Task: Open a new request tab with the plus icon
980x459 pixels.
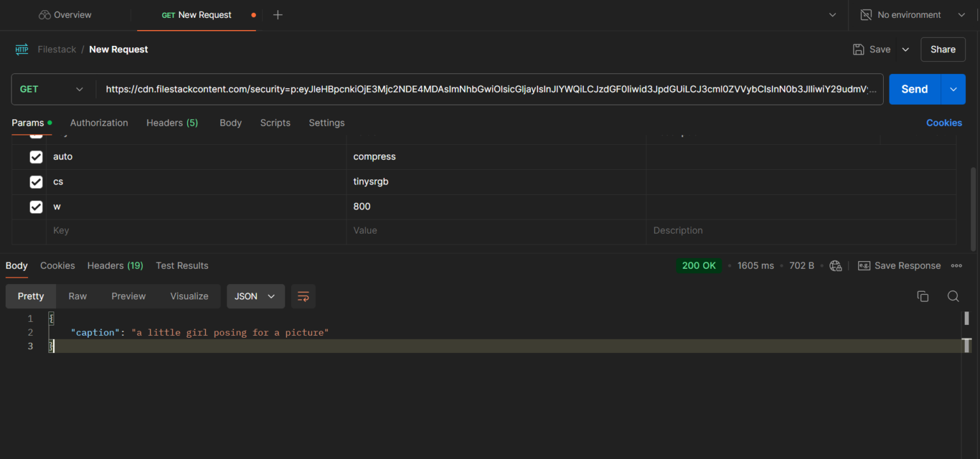Action: (278, 14)
